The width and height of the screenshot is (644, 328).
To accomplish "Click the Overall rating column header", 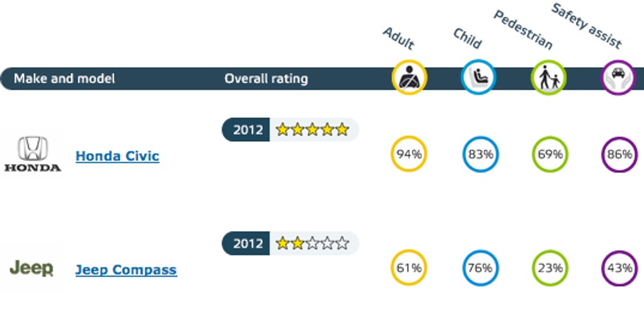I will coord(266,78).
